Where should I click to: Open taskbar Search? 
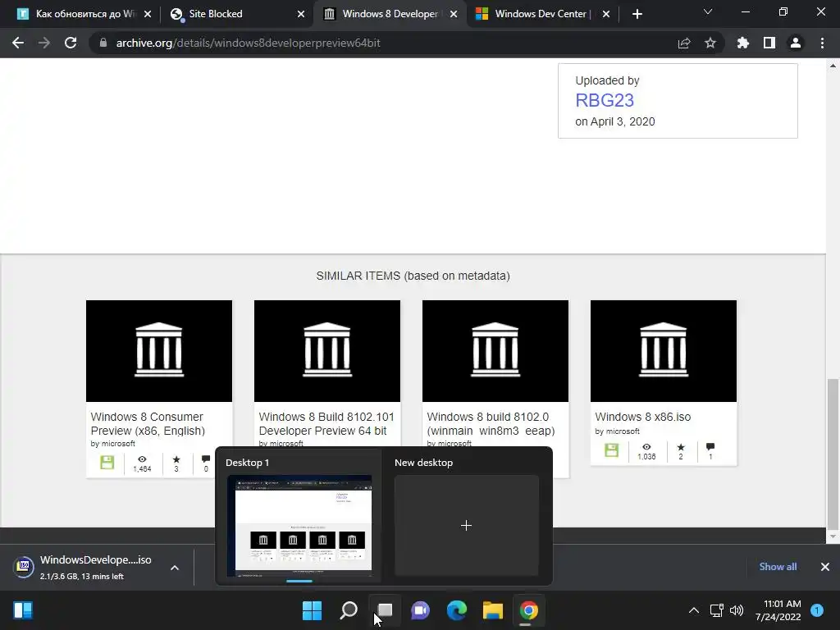(x=349, y=610)
